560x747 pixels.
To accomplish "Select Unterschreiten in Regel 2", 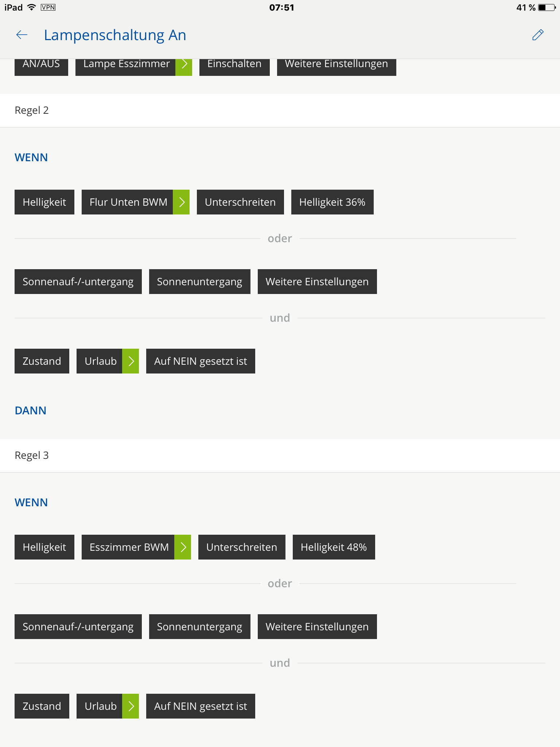I will pyautogui.click(x=240, y=202).
